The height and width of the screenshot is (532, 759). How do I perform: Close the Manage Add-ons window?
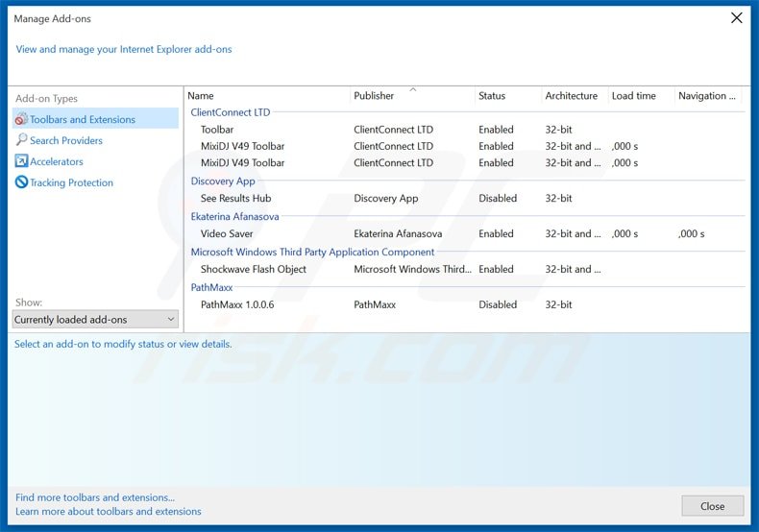[736, 18]
